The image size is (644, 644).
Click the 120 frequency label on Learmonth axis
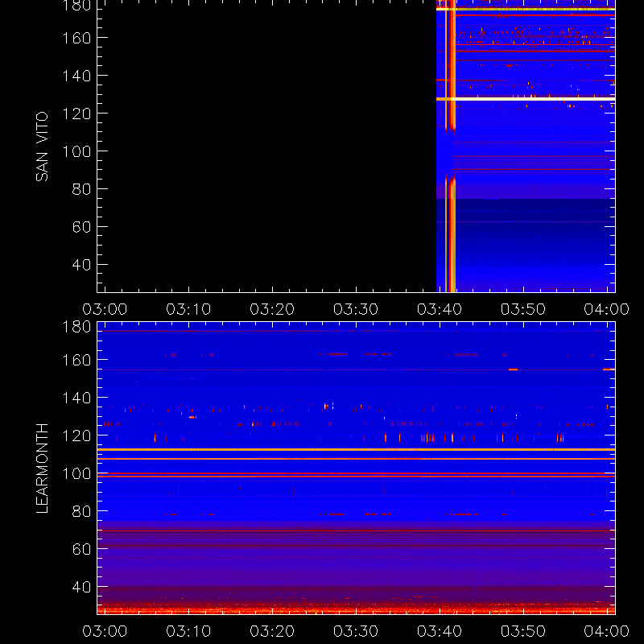[76, 436]
